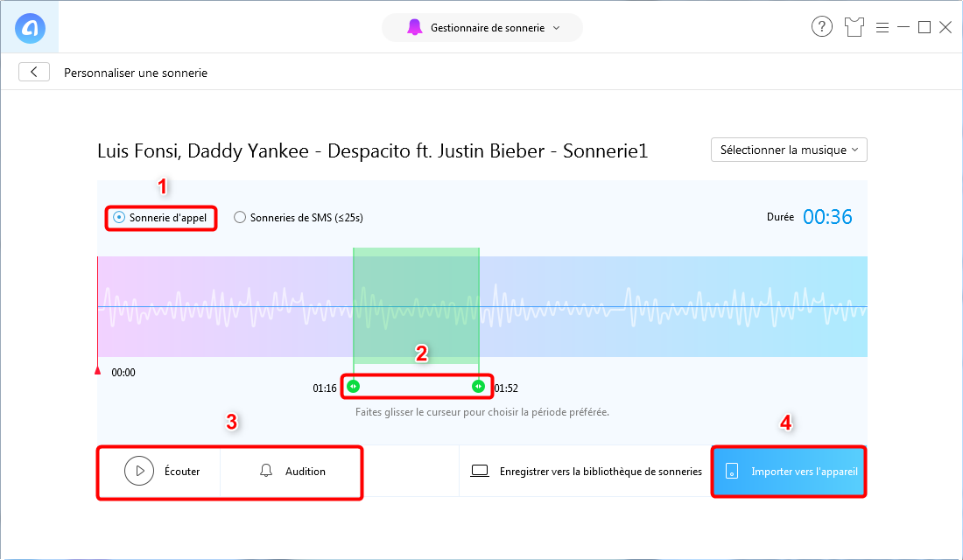This screenshot has width=963, height=560.
Task: Play the selection with the Écouter icon
Action: tap(139, 471)
